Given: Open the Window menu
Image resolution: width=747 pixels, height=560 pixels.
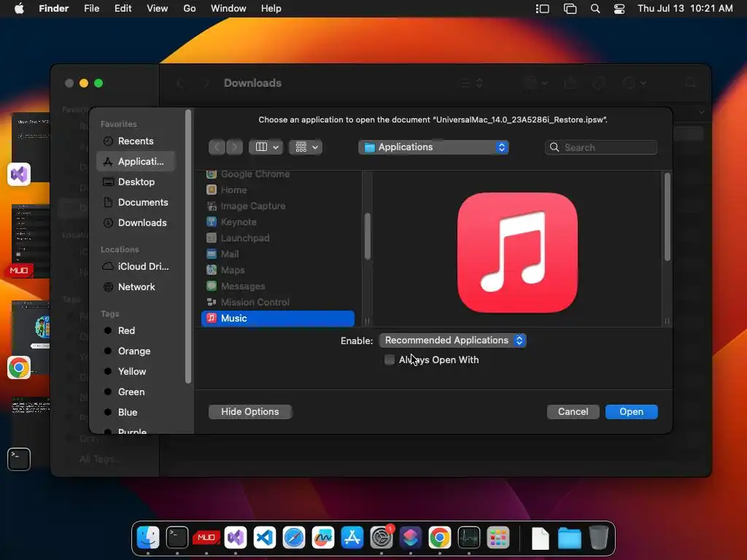Looking at the screenshot, I should pos(228,9).
